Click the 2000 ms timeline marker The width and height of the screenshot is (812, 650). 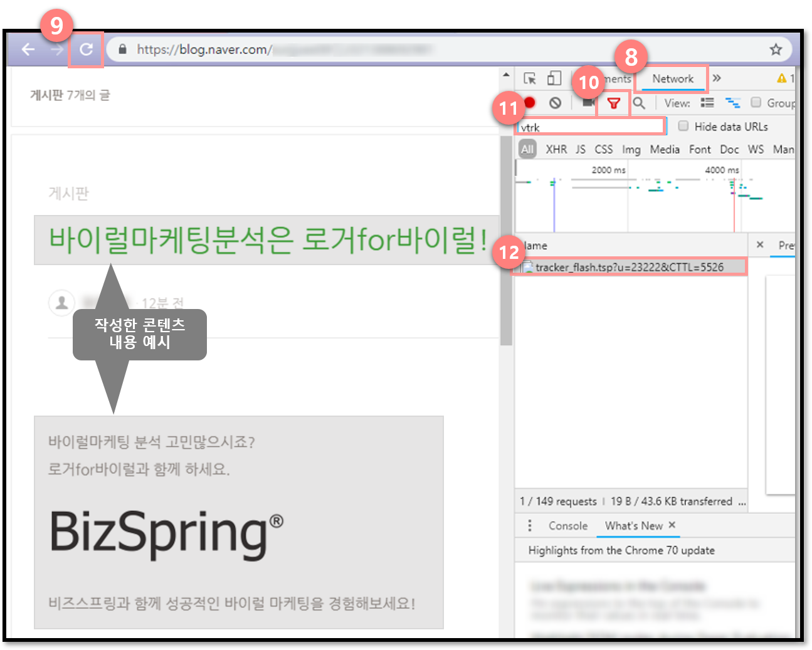tap(608, 170)
